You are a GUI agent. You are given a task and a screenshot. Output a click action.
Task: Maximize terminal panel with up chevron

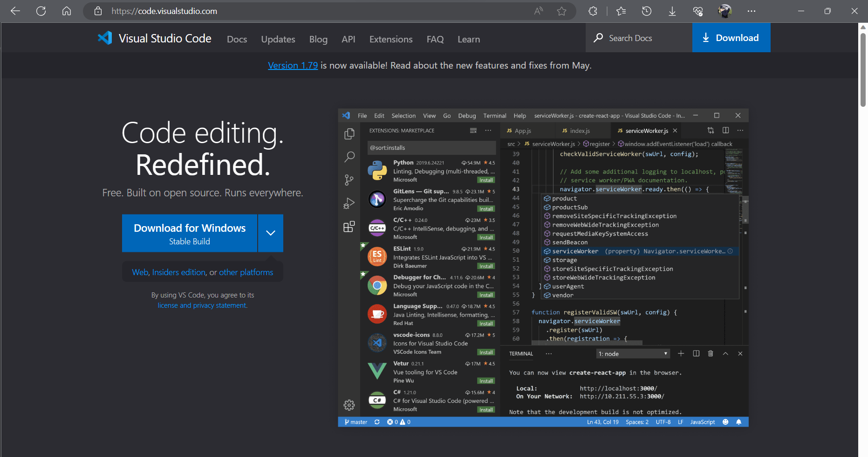725,353
